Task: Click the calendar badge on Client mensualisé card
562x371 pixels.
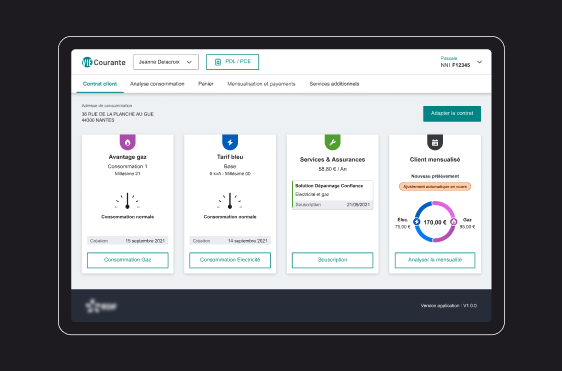Action: (435, 142)
